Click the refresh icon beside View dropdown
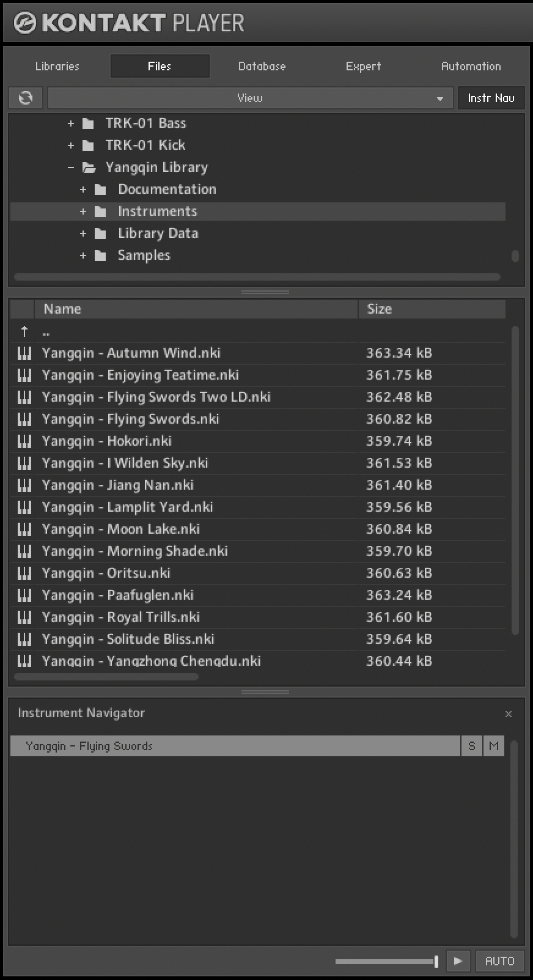 [x=26, y=98]
